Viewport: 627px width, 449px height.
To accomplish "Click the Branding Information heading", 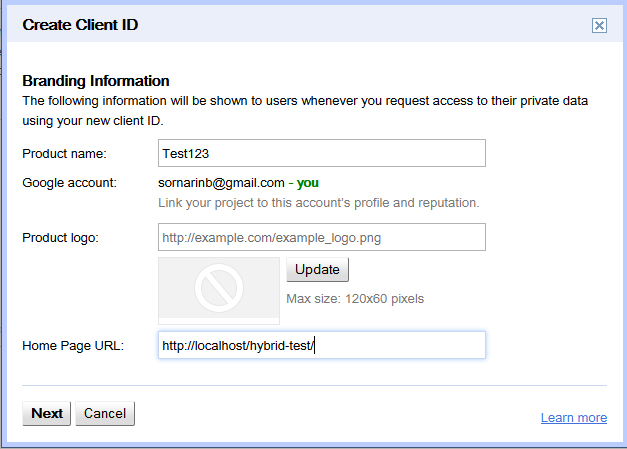I will pos(96,81).
